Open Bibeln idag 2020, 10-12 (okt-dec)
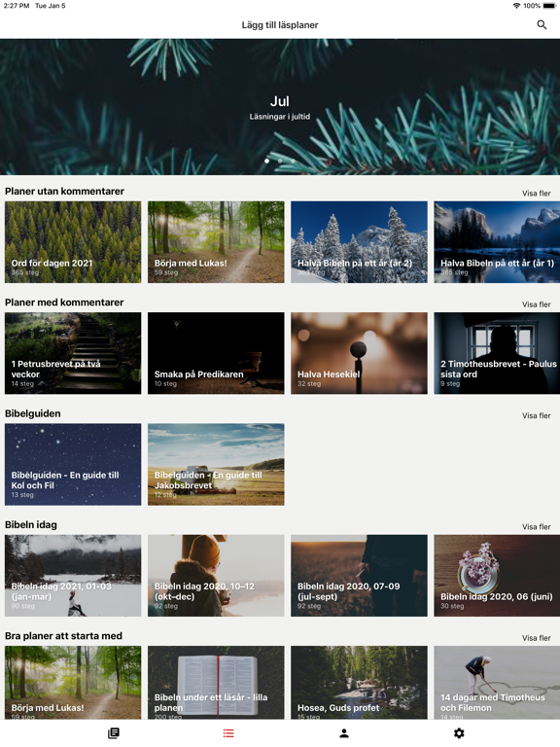Screen dimensions: 560x747 [x=216, y=576]
